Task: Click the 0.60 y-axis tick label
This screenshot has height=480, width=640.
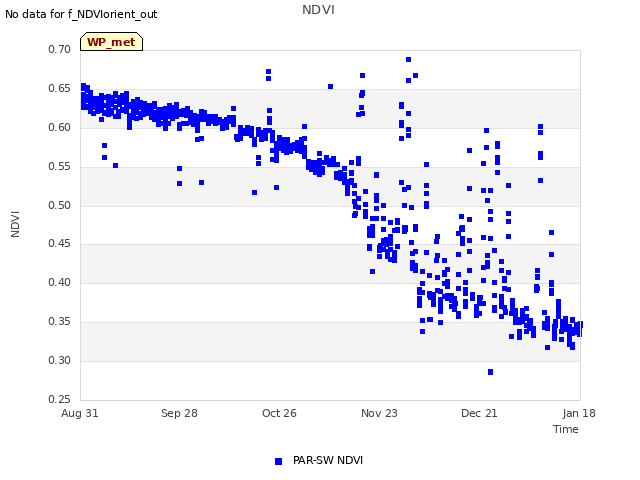Action: pos(60,127)
